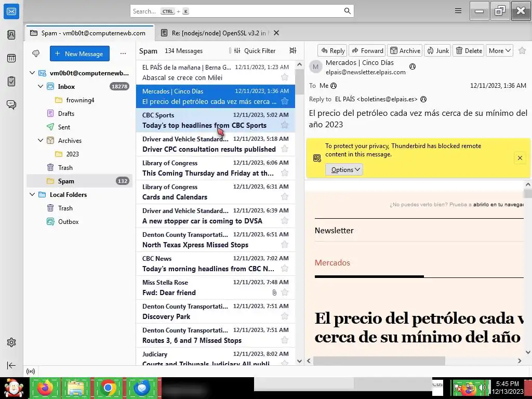Open Settings gear in spaces toolbar
Viewport: 532px width, 399px height.
[x=11, y=342]
